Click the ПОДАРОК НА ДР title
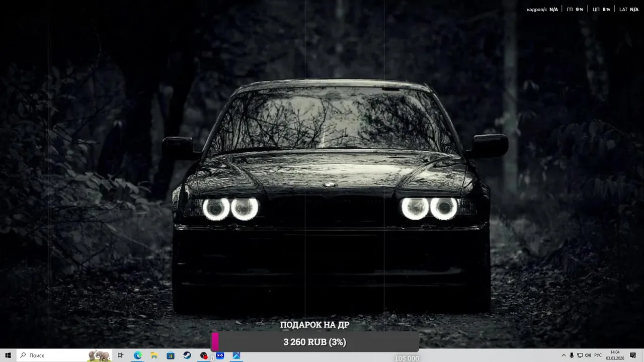Image resolution: width=644 pixels, height=362 pixels. (314, 325)
